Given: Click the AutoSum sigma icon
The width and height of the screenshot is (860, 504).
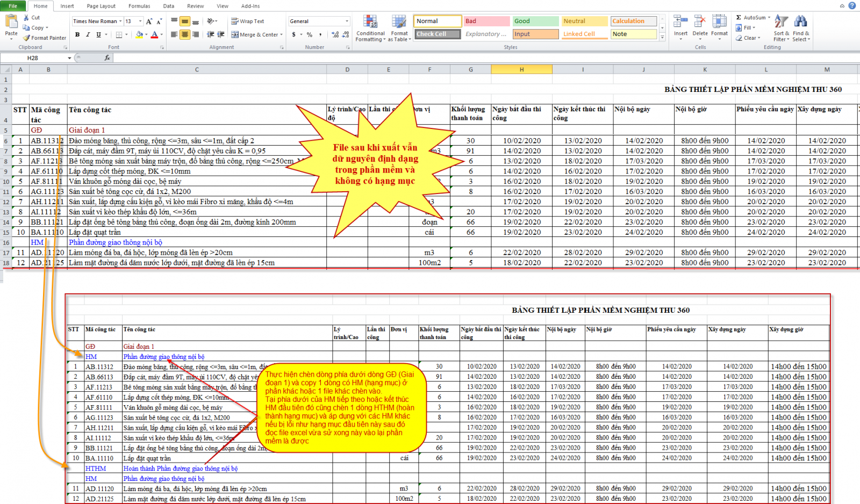Looking at the screenshot, I should pyautogui.click(x=739, y=18).
